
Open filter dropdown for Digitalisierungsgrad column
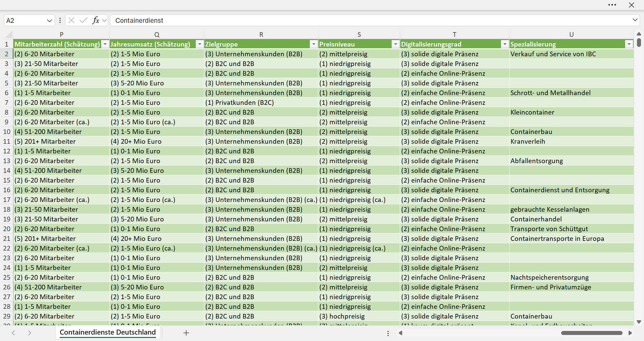tap(504, 44)
